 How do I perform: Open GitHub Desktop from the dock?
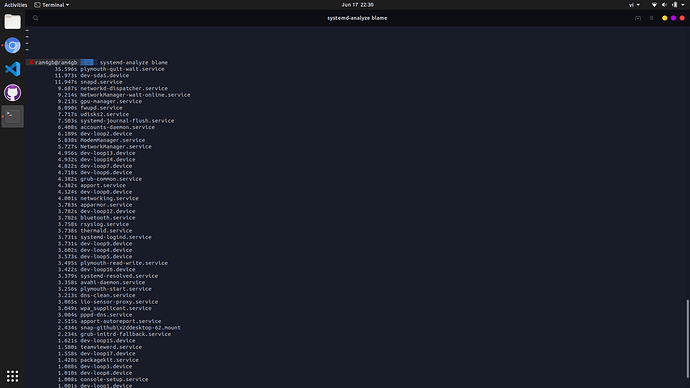(12, 93)
